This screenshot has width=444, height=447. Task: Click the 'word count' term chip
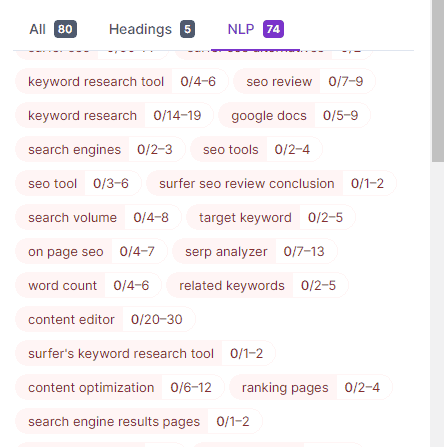tap(88, 285)
